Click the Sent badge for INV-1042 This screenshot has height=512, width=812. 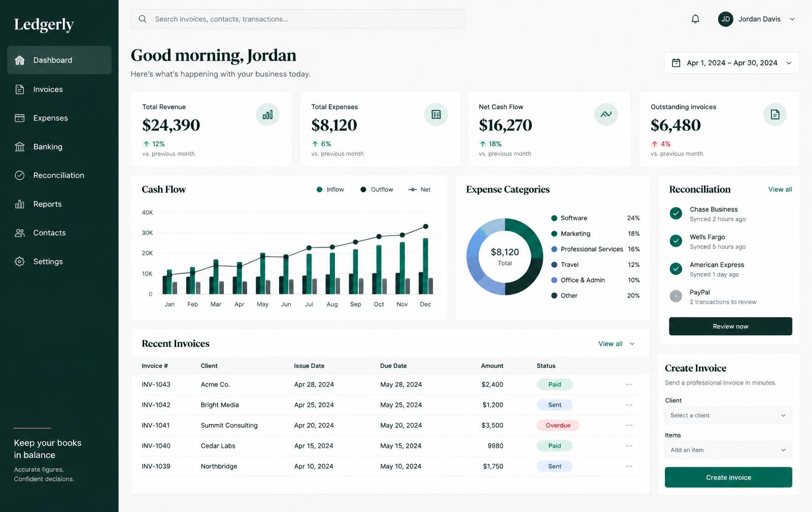[555, 405]
